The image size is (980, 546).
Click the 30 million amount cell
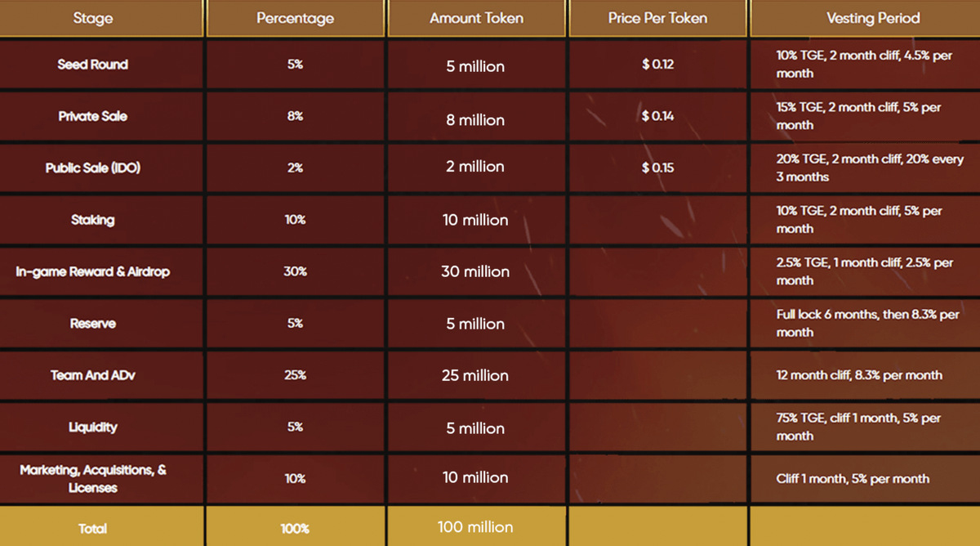point(475,271)
